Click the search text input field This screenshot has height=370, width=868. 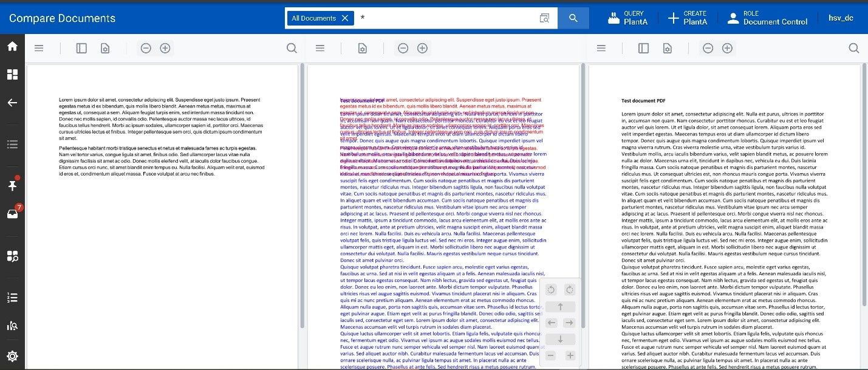tap(446, 18)
